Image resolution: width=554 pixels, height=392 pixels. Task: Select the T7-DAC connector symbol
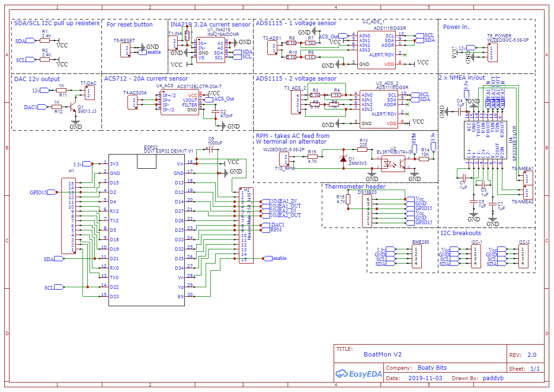(x=90, y=92)
